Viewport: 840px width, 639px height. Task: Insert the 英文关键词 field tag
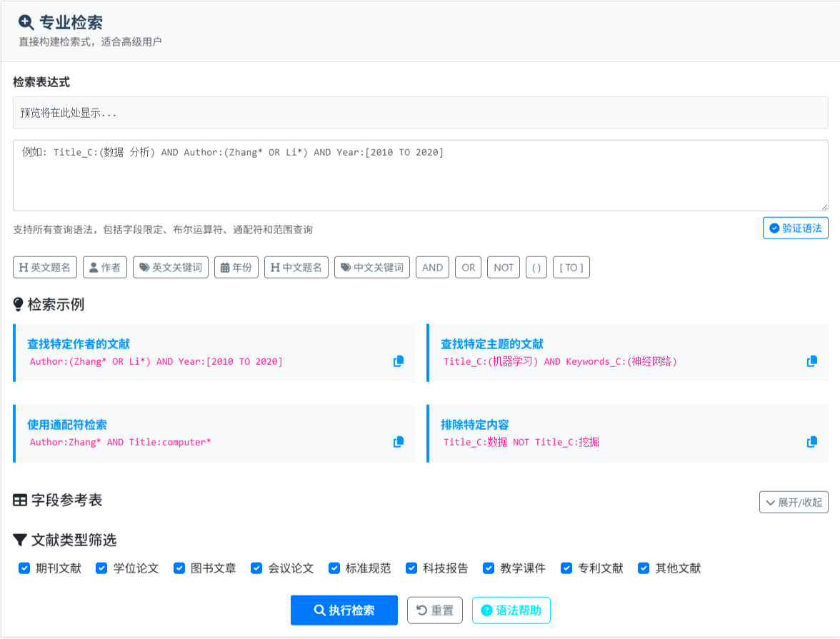(171, 267)
